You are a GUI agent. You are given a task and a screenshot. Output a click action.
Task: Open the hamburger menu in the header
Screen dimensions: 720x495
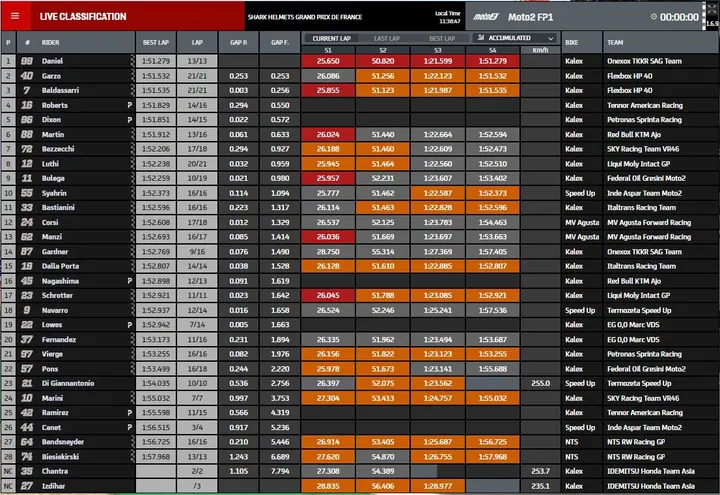click(15, 16)
